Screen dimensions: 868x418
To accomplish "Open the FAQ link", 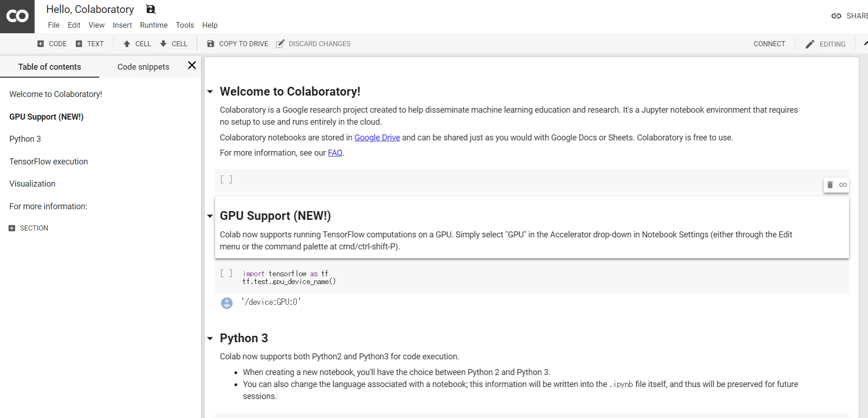I will coord(335,153).
